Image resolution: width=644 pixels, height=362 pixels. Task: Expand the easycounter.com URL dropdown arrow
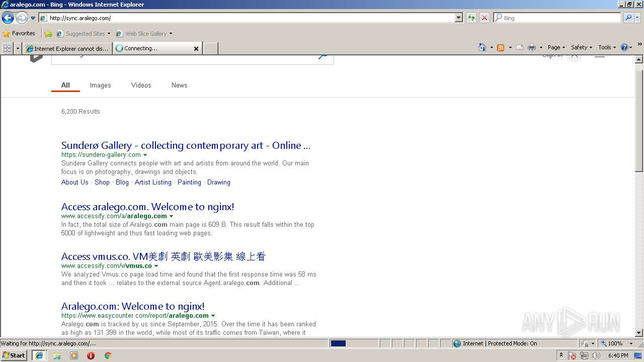pyautogui.click(x=213, y=316)
